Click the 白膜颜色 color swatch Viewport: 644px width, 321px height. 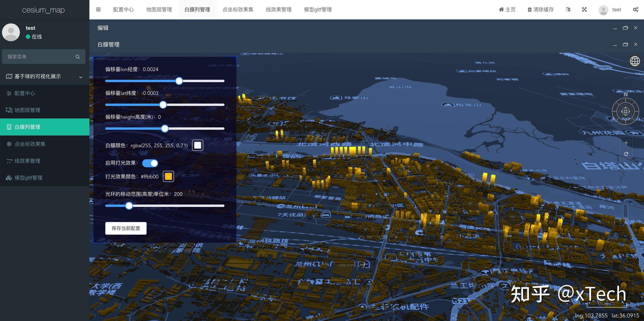click(197, 145)
